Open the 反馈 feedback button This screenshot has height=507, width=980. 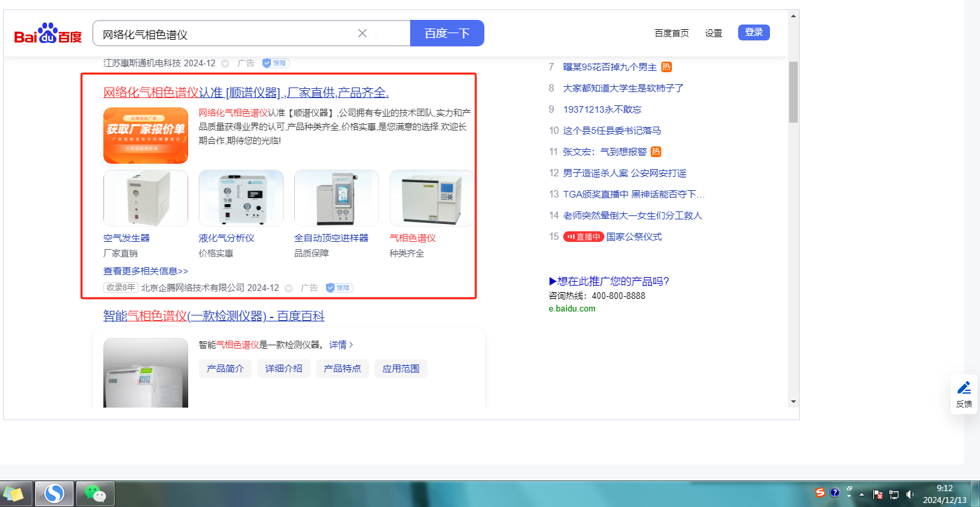[x=964, y=394]
